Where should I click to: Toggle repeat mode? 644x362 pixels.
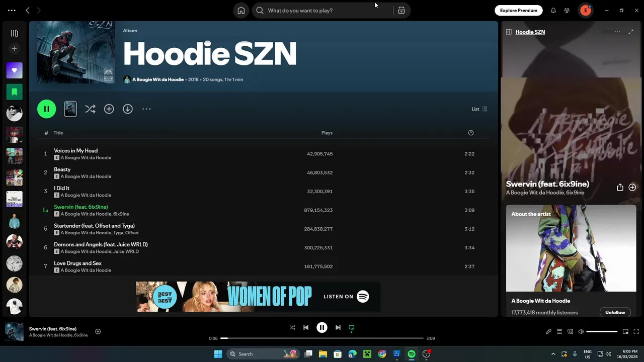pyautogui.click(x=352, y=328)
